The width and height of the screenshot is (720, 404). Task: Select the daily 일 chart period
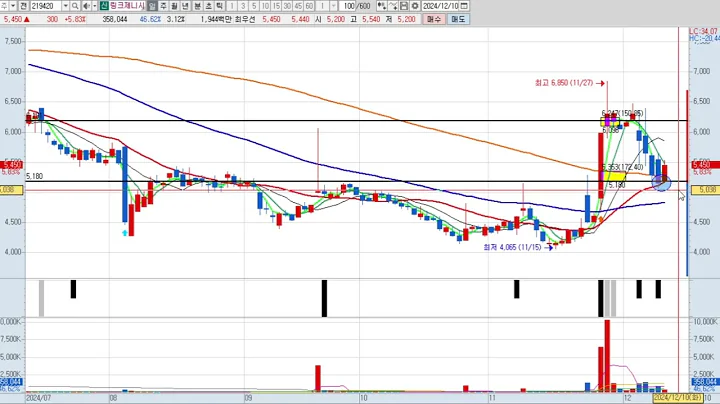(152, 6)
